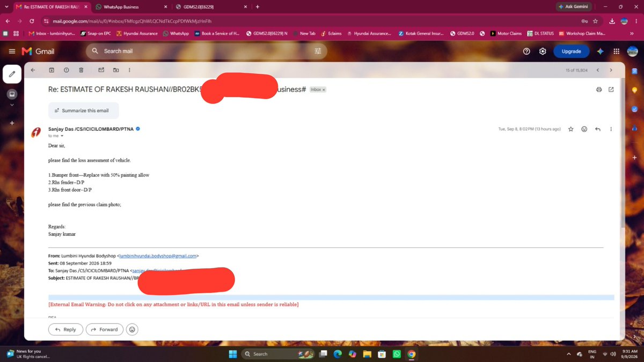644x362 pixels.
Task: Click the Search mail field
Action: tap(206, 51)
